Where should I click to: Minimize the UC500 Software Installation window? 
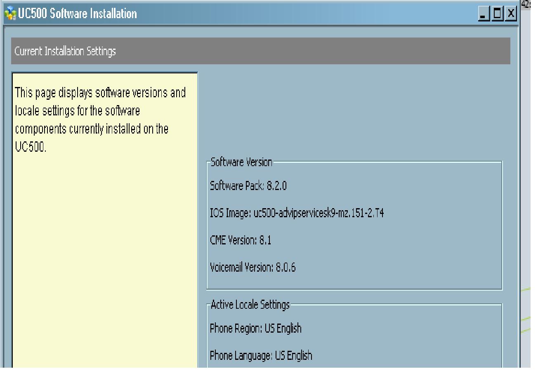pyautogui.click(x=483, y=14)
